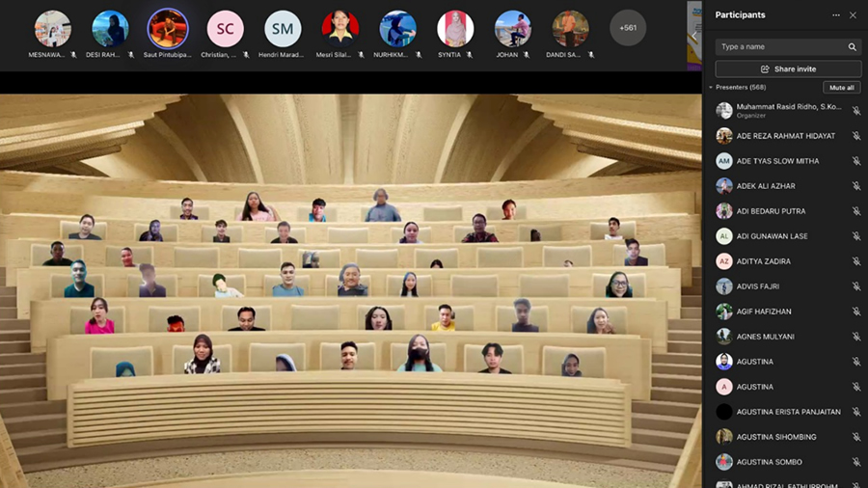Image resolution: width=868 pixels, height=488 pixels.
Task: Expand the +561 overflow participants bubble
Action: pos(628,28)
